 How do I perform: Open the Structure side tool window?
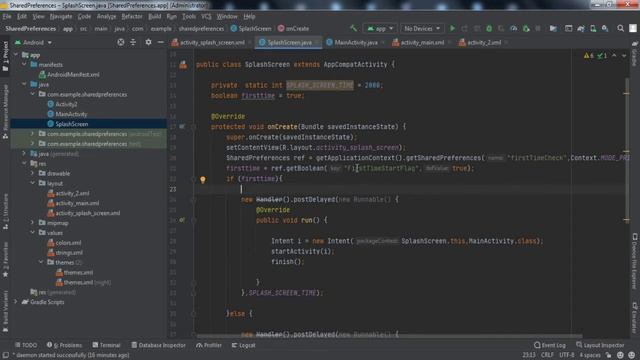5,211
